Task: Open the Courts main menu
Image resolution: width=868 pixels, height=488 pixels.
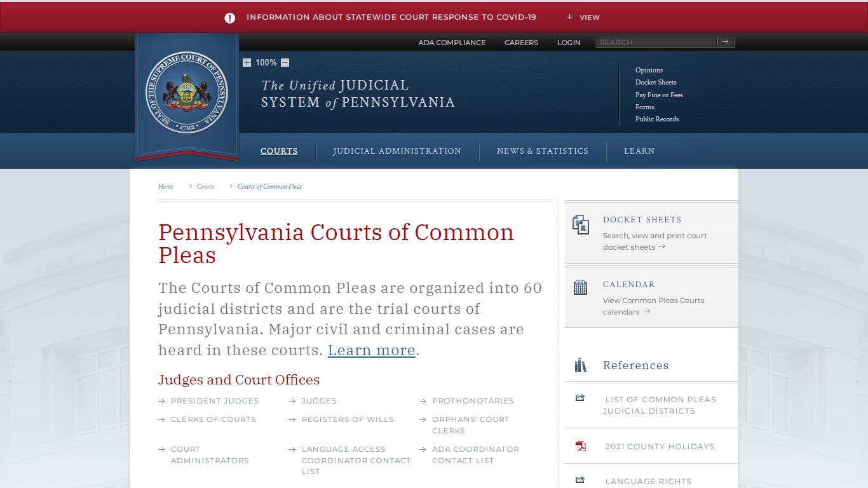Action: click(279, 151)
